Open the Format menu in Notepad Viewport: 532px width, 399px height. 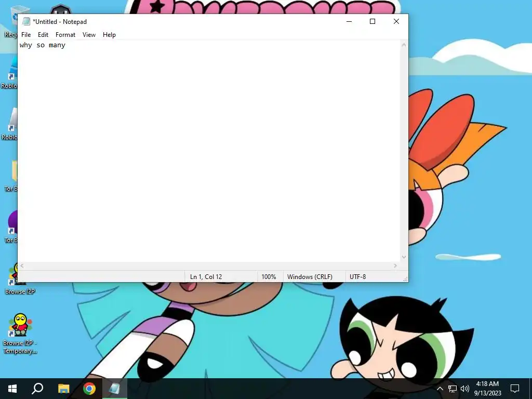[x=65, y=35]
